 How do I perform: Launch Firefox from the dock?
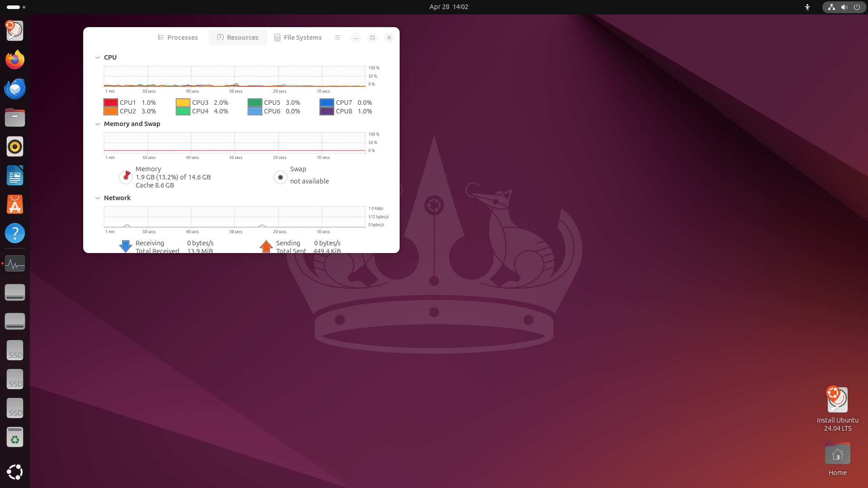pos(14,59)
